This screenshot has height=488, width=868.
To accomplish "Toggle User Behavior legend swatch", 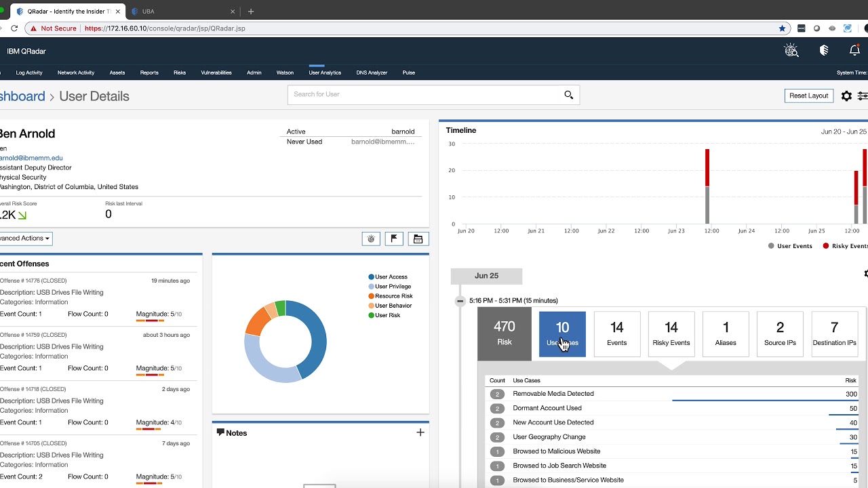I will pos(372,306).
